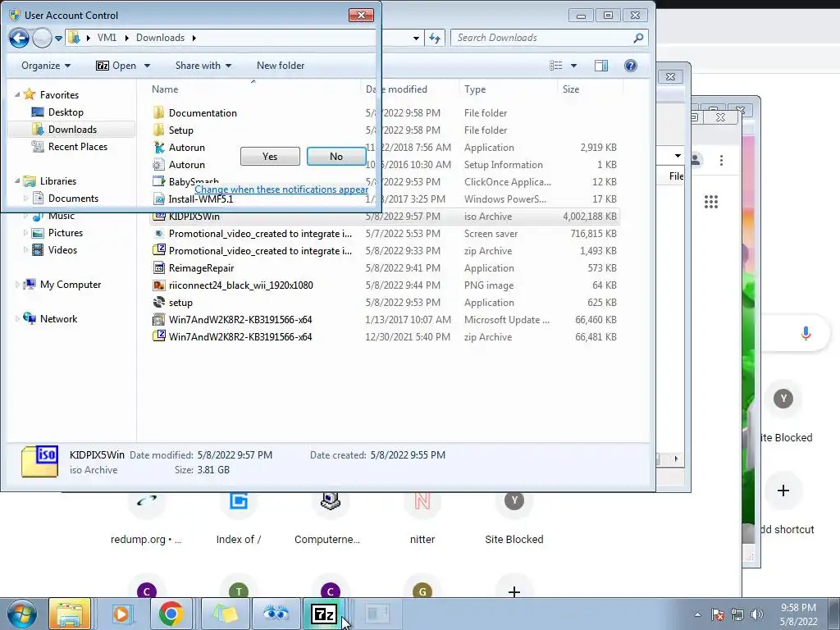Open the address bar history dropdown
This screenshot has height=630, width=840.
point(416,38)
